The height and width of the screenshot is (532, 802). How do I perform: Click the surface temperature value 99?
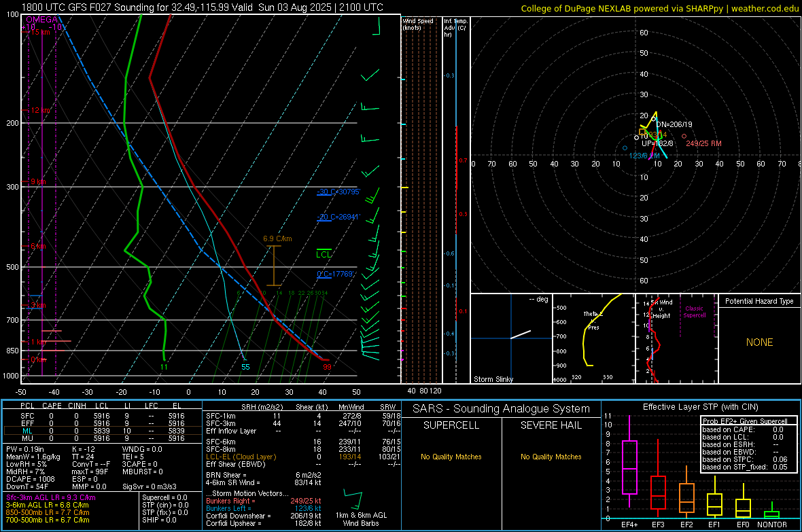(x=328, y=367)
